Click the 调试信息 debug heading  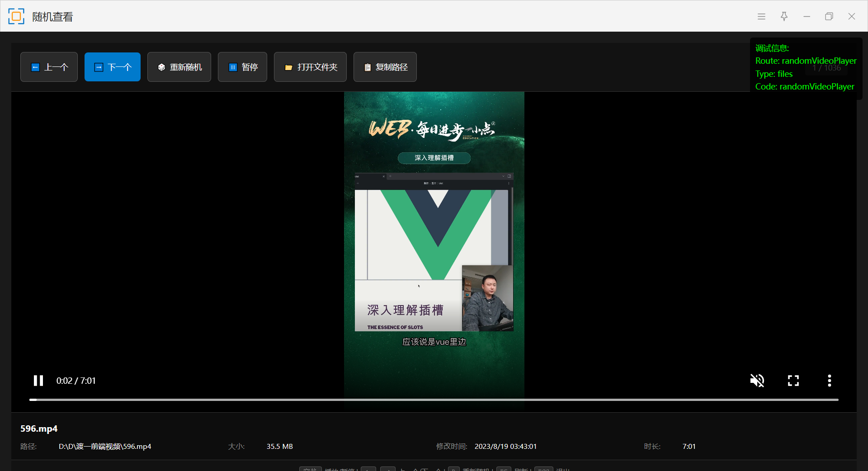tap(772, 48)
